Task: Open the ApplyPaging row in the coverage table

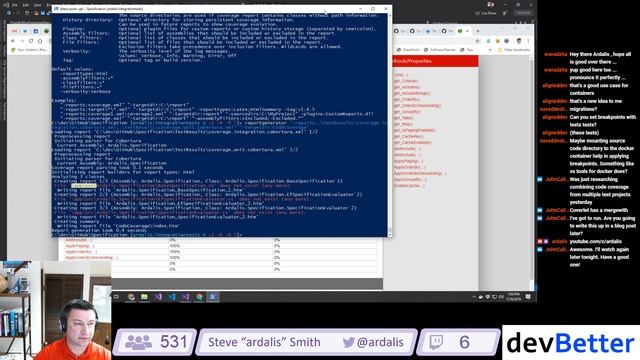Action: [x=80, y=246]
